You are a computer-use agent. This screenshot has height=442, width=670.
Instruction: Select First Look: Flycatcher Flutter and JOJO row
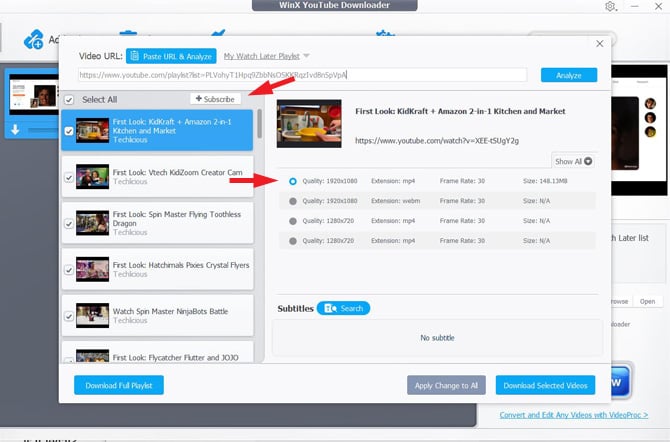click(x=158, y=352)
